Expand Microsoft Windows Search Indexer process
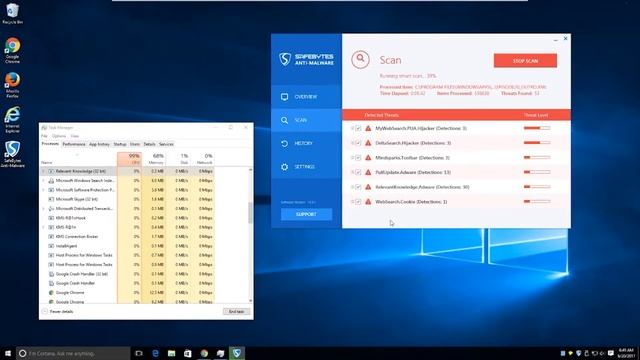Viewport: 640px width, 360px height. point(44,181)
